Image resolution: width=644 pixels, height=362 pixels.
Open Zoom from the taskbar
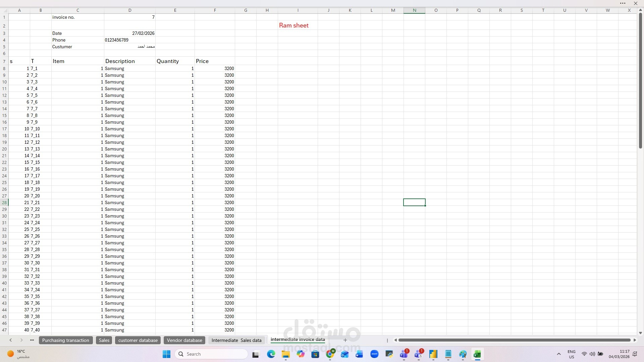tap(374, 354)
